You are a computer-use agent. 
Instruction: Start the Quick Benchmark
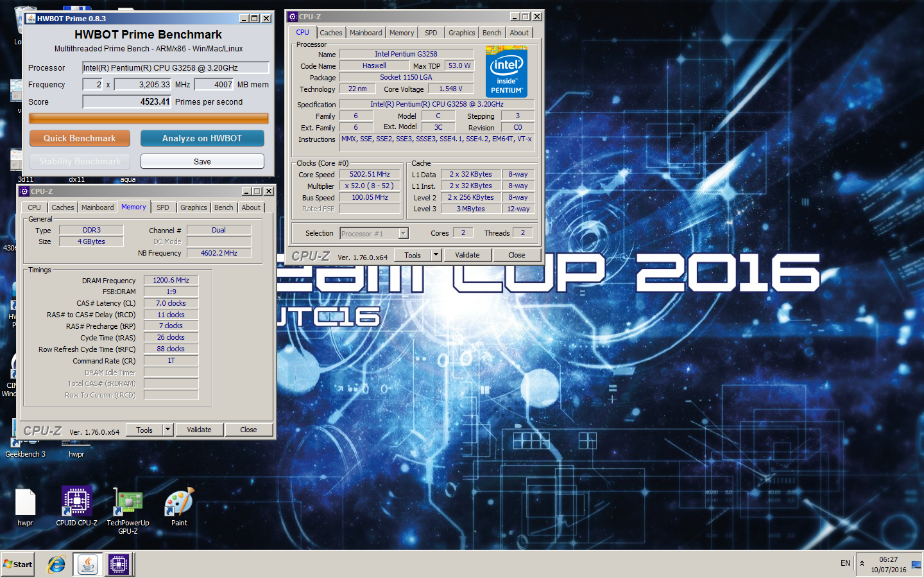80,138
